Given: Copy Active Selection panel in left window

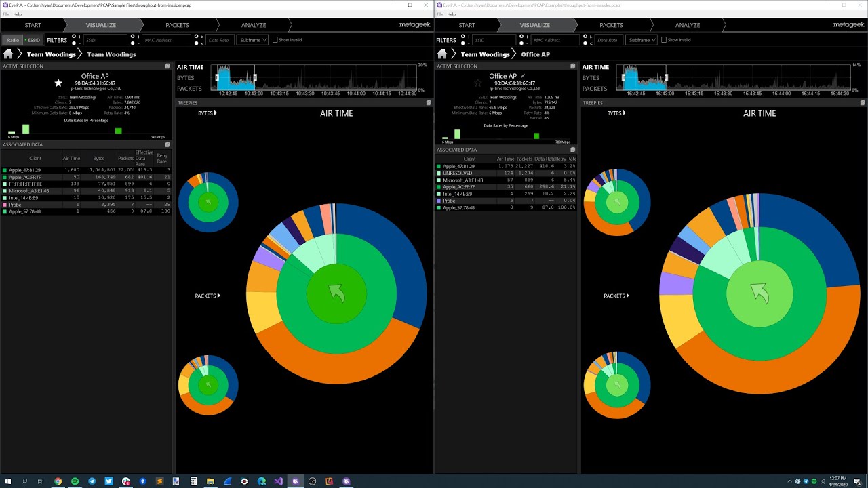Looking at the screenshot, I should point(167,66).
